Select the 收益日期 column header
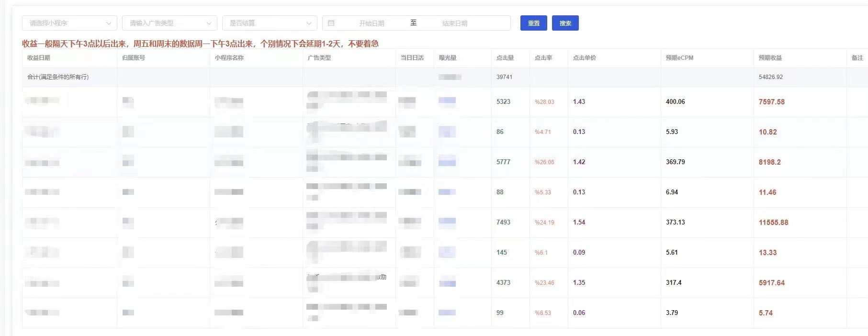The image size is (868, 336). pyautogui.click(x=39, y=58)
